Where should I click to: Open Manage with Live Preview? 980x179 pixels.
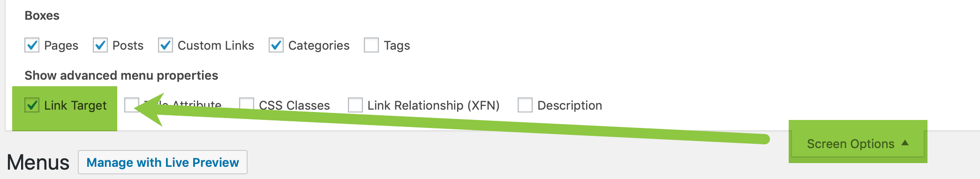pos(163,162)
